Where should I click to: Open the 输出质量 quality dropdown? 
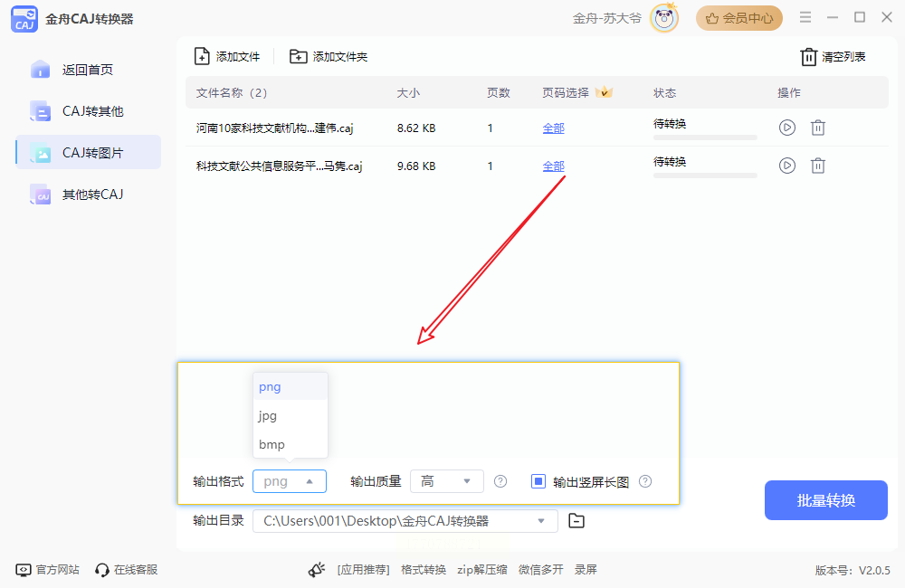pyautogui.click(x=447, y=481)
